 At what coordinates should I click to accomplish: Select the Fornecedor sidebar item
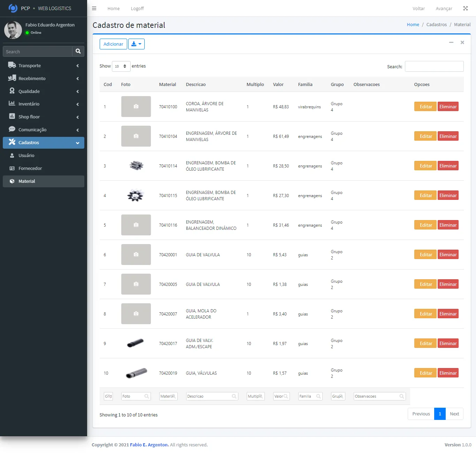30,168
